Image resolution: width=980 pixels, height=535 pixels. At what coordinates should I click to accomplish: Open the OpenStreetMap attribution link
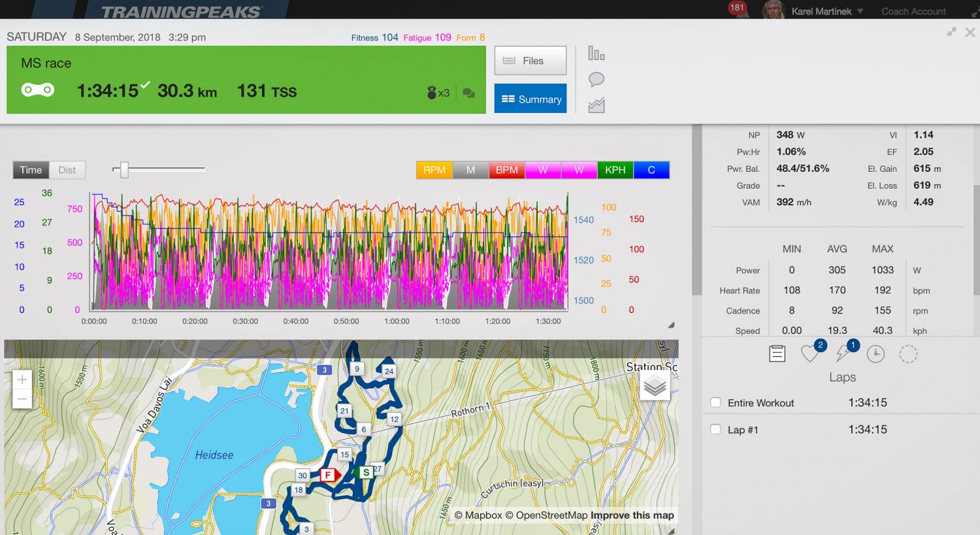coord(546,515)
